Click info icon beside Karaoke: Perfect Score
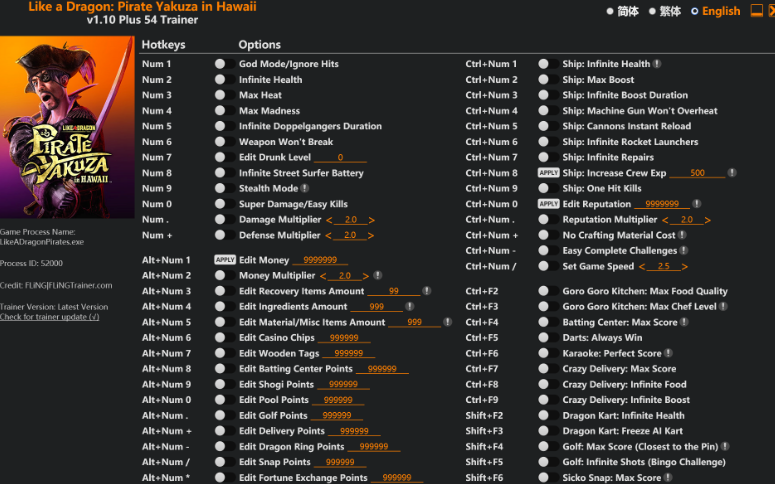775x484 pixels. pos(668,353)
